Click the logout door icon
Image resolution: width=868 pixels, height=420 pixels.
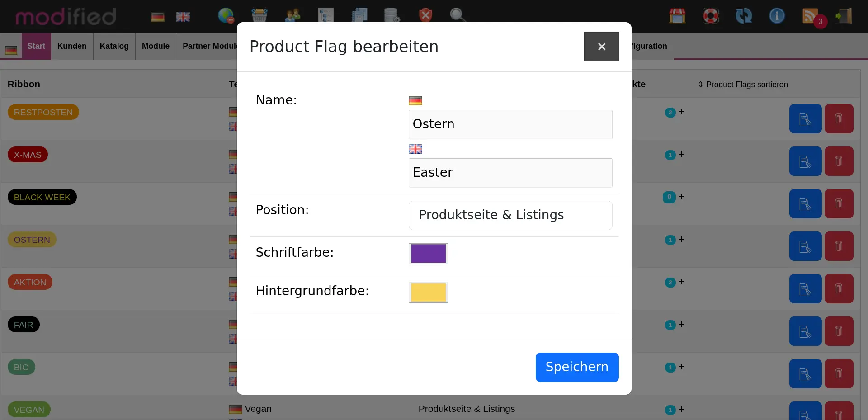[x=844, y=16]
